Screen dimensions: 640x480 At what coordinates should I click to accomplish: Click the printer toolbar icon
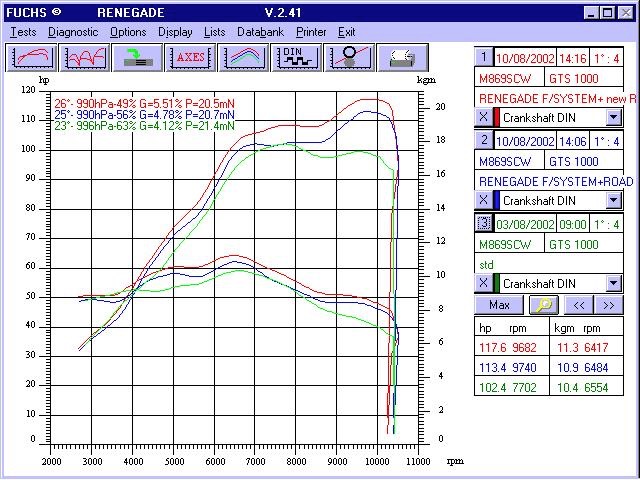pyautogui.click(x=403, y=58)
